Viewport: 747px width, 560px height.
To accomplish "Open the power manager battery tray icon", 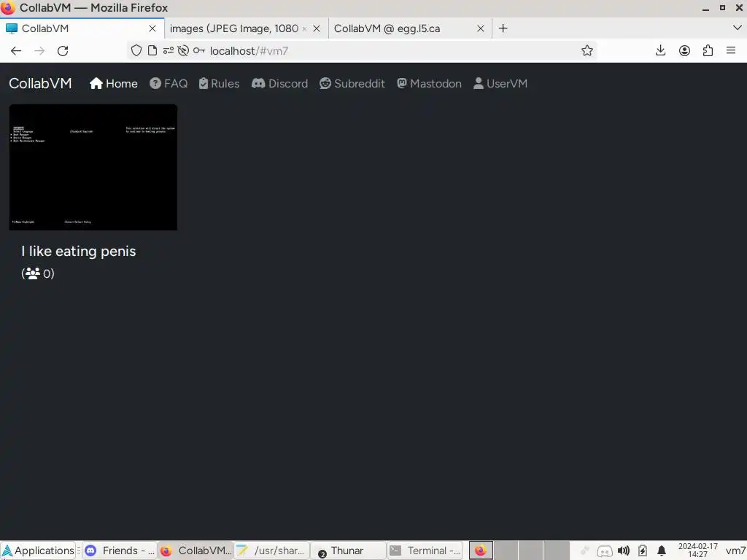I will [x=642, y=551].
